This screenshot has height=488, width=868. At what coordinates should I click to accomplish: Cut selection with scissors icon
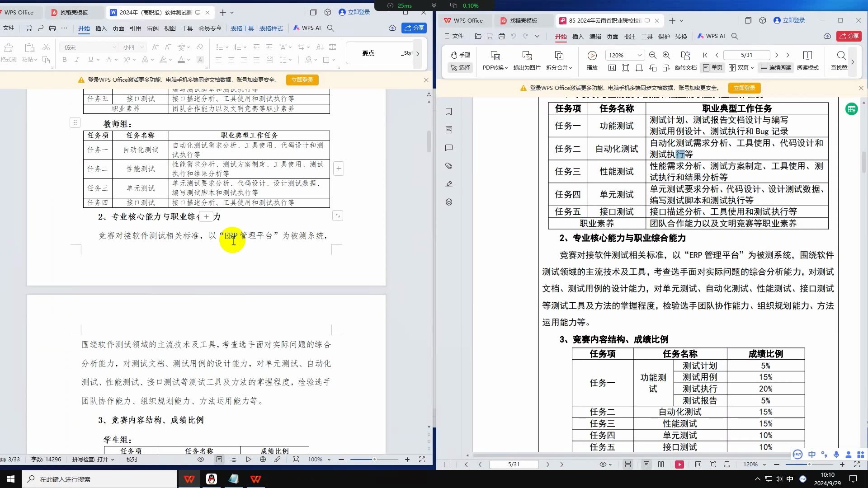coord(46,47)
